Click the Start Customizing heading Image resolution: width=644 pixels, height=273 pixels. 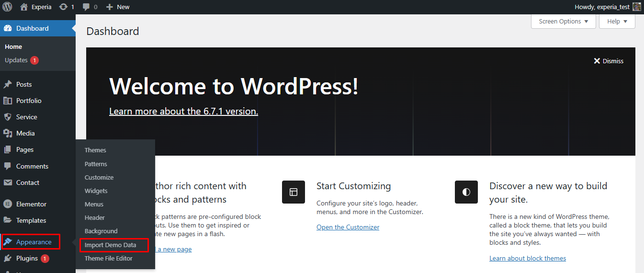pyautogui.click(x=354, y=186)
